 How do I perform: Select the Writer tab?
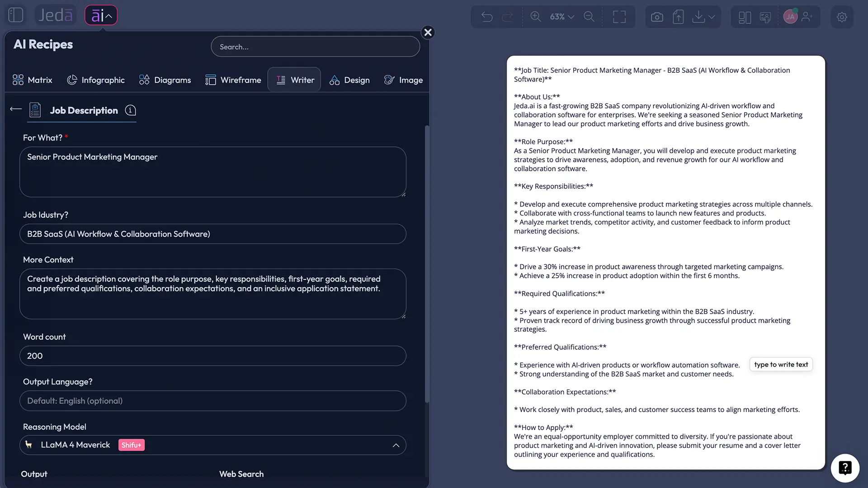click(x=294, y=80)
